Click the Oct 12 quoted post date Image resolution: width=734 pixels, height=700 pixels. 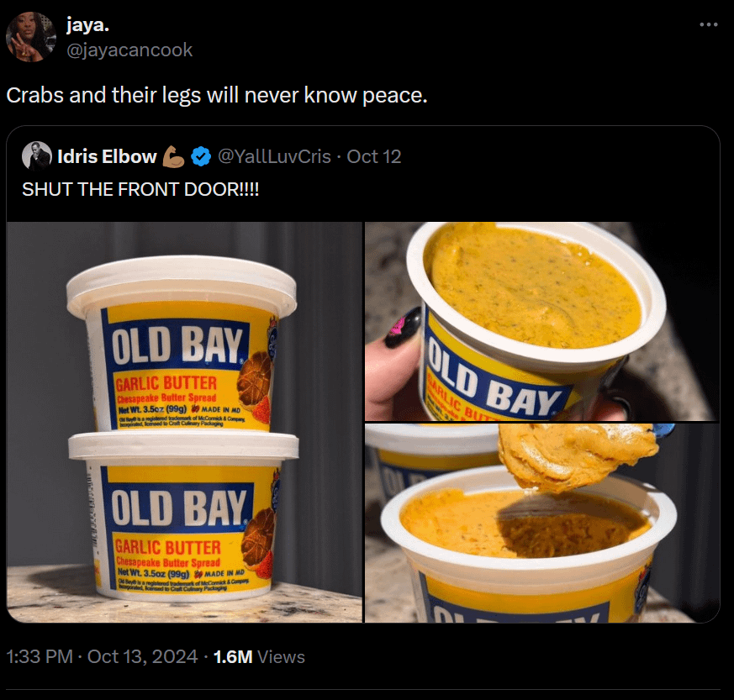coord(374,156)
